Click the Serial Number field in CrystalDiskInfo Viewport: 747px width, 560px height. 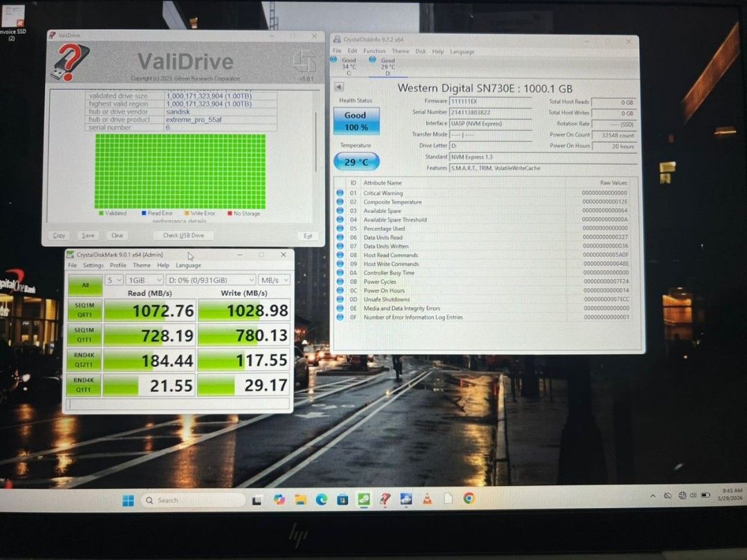click(x=490, y=113)
